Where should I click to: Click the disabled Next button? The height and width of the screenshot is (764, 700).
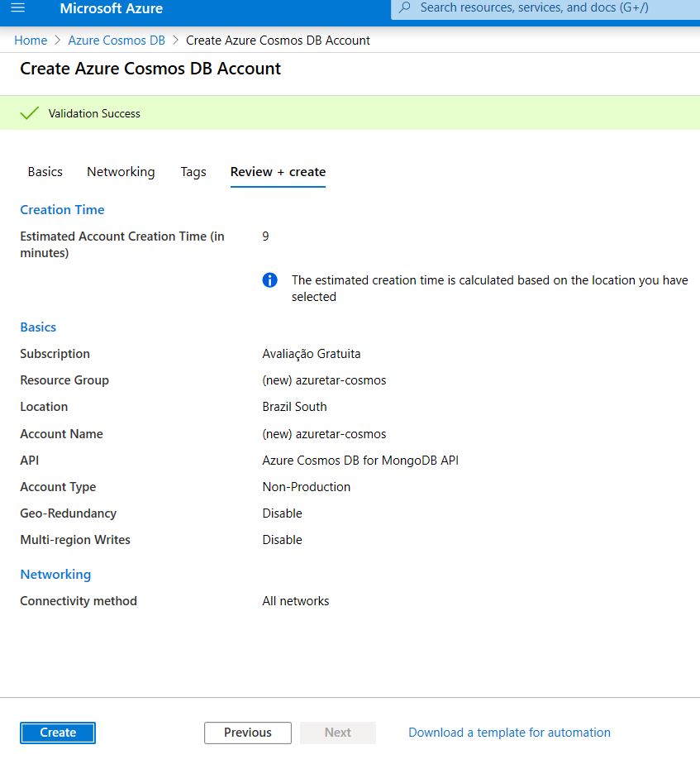tap(338, 733)
